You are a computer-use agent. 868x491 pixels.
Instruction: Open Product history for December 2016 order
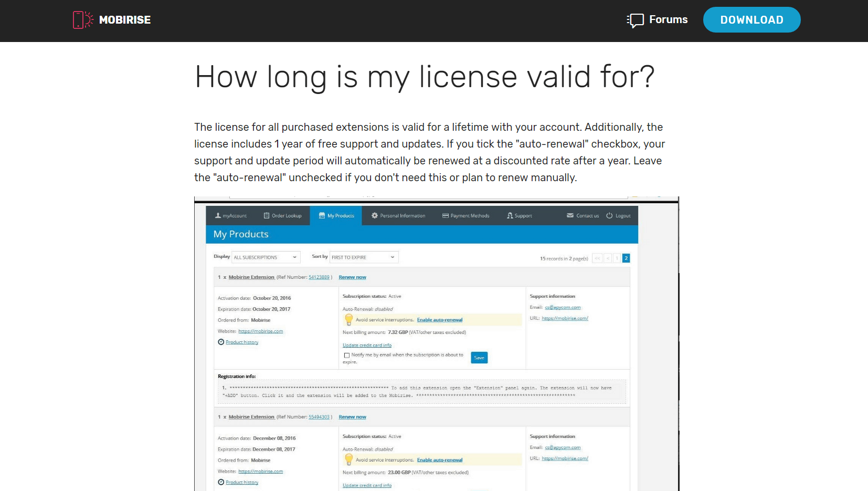[242, 483]
